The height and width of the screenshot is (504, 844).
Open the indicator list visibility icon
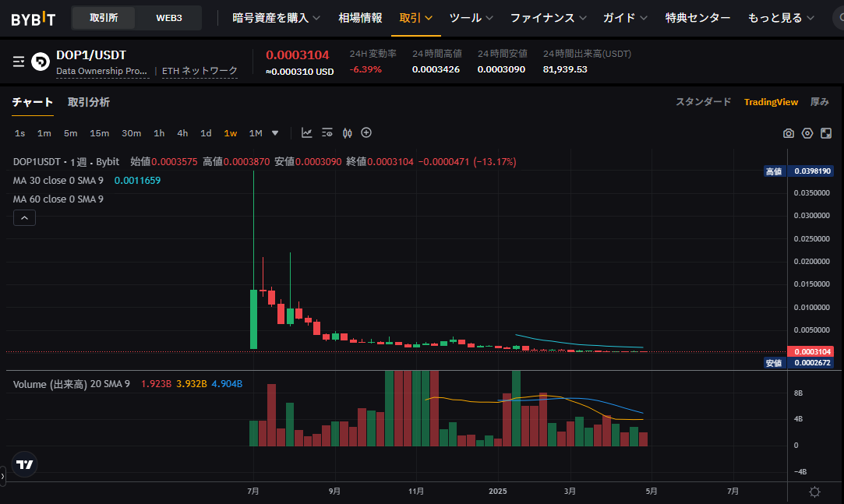pos(327,133)
